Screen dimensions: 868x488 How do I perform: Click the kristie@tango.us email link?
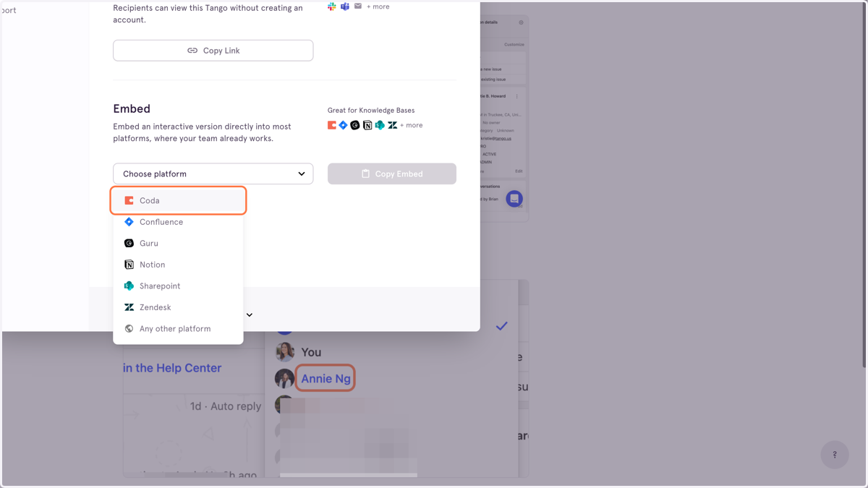pos(496,138)
